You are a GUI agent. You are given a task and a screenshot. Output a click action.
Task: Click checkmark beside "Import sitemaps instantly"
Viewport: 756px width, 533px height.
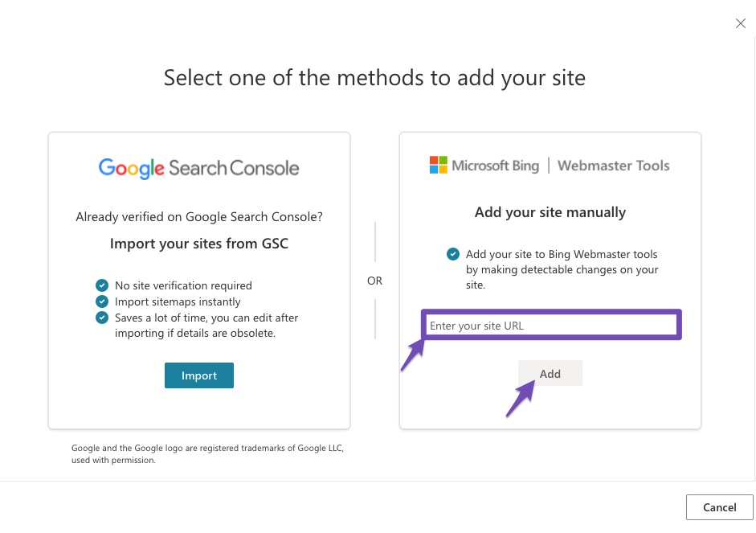(x=102, y=301)
